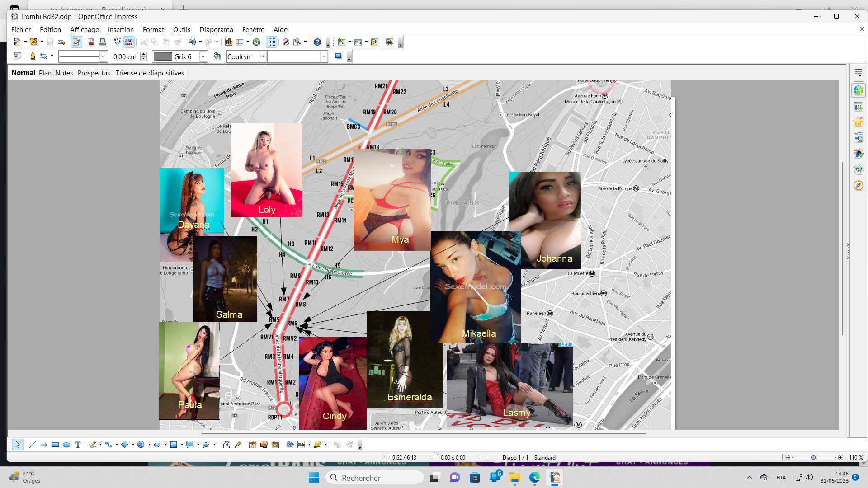The width and height of the screenshot is (868, 488).
Task: Switch to Trieuse de diapositives tab
Action: click(x=150, y=73)
